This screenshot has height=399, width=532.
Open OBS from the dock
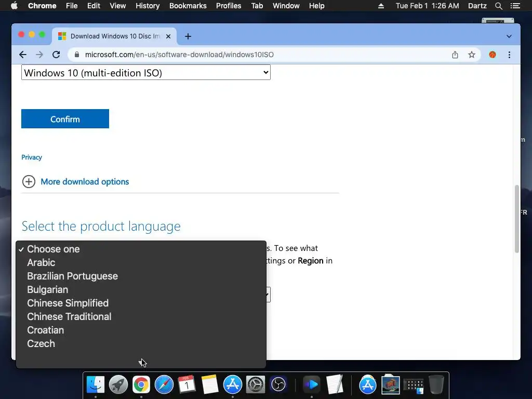278,384
